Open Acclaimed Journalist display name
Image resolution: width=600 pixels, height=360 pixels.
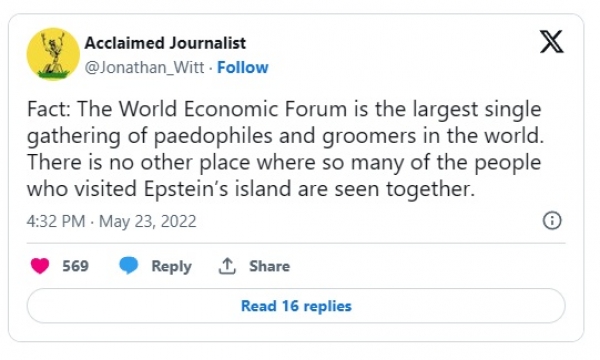point(165,43)
